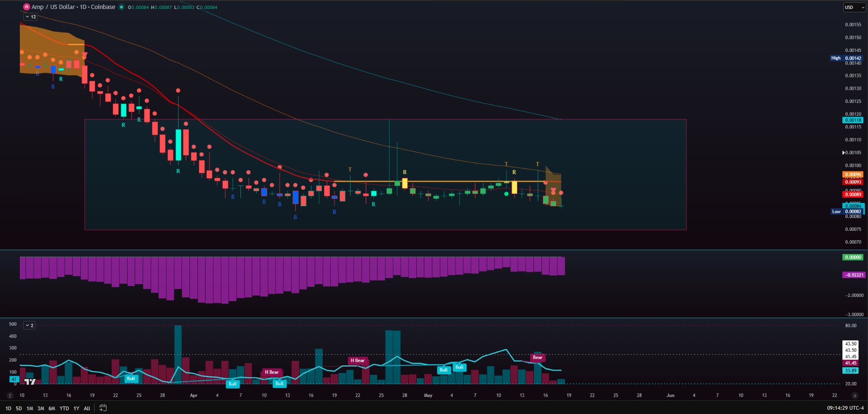
Task: Toggle auto scale with the A button
Action: pyautogui.click(x=854, y=395)
